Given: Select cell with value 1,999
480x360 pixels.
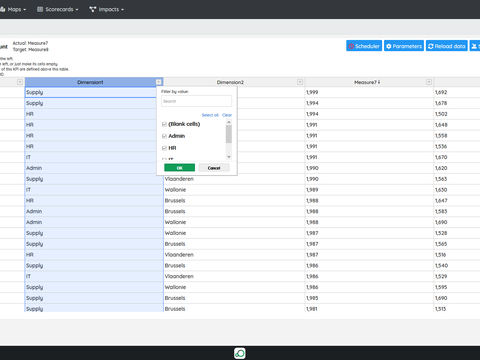Looking at the screenshot, I should (x=369, y=92).
